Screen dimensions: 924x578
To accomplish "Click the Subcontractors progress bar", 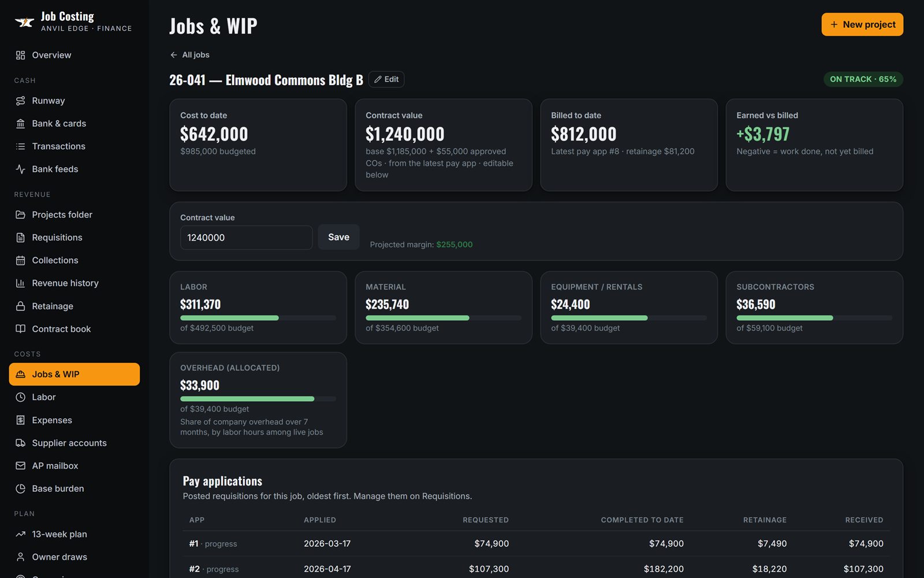I will 814,318.
